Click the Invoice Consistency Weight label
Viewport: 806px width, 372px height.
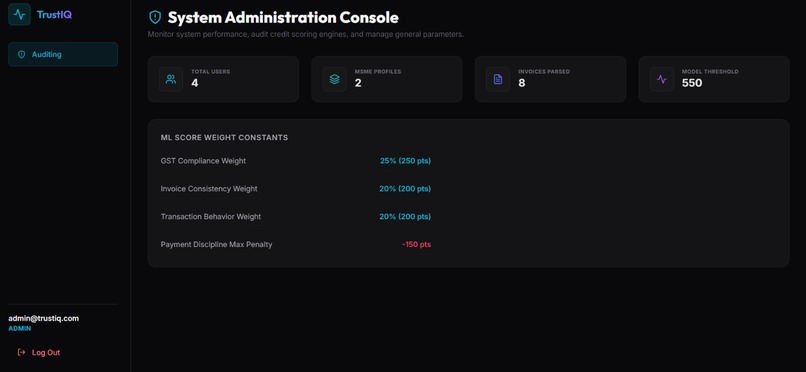[209, 189]
